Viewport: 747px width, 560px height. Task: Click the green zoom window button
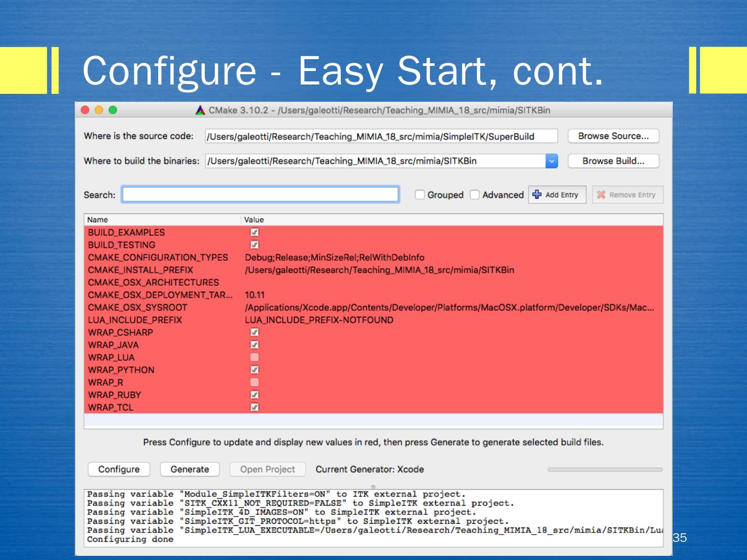113,110
